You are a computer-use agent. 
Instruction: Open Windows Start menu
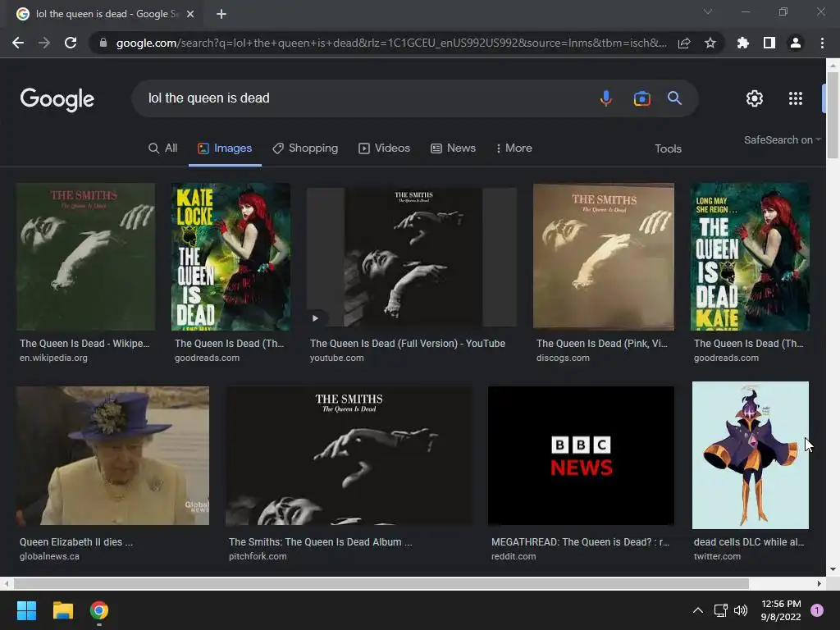pos(26,610)
